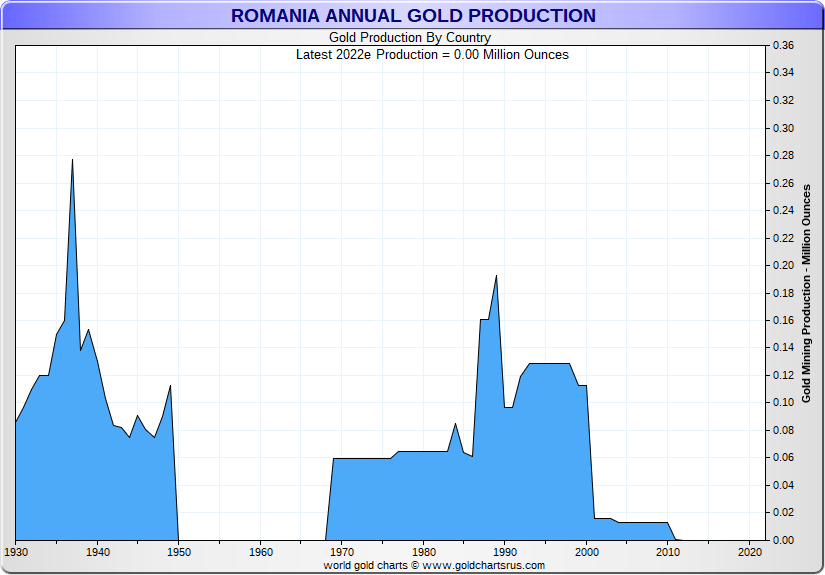Select the 1950 x-axis label
The height and width of the screenshot is (575, 825).
pyautogui.click(x=179, y=551)
